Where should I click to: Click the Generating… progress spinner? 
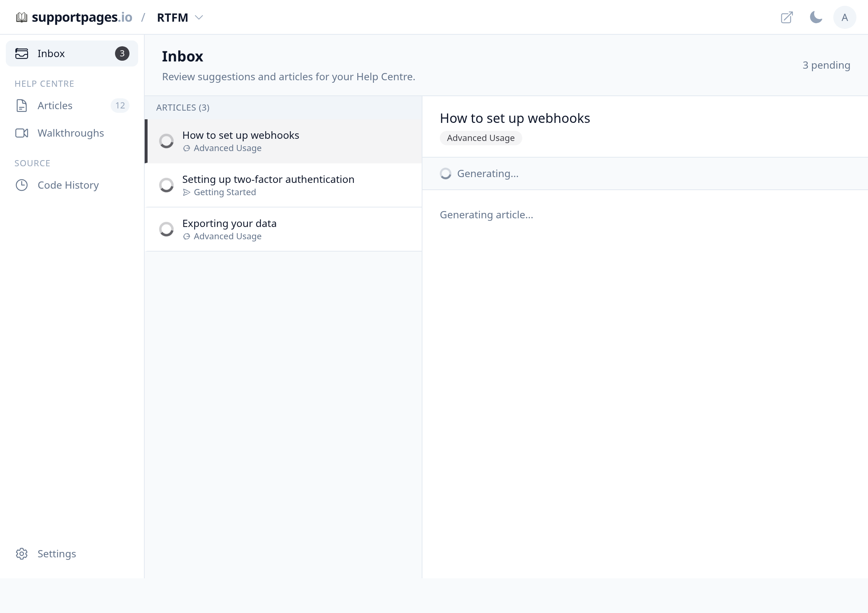[x=446, y=174]
